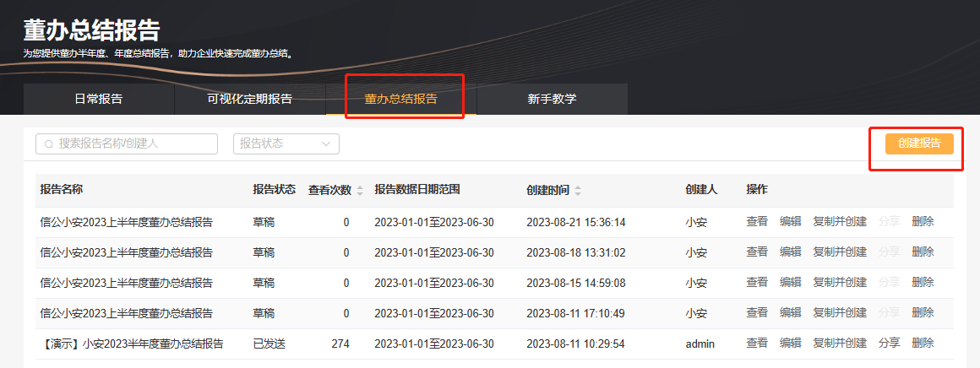Click the magnifier icon in search box
Image resolution: width=980 pixels, height=368 pixels.
pos(49,144)
